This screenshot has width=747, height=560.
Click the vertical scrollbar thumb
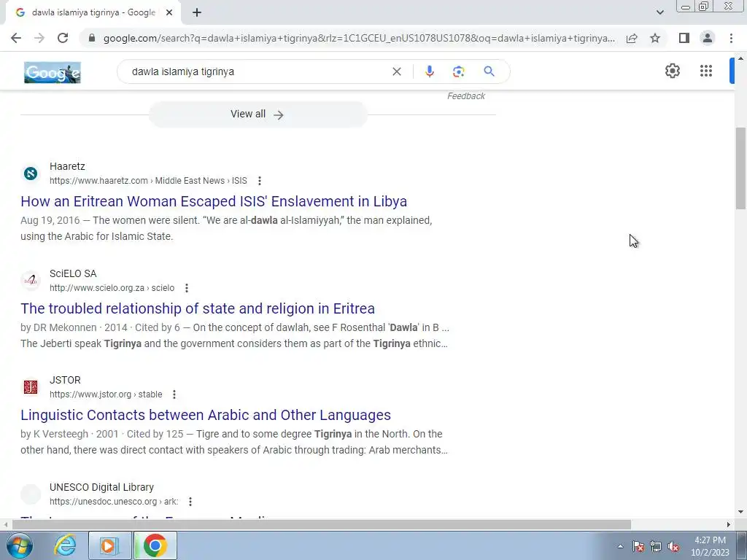coord(740,168)
